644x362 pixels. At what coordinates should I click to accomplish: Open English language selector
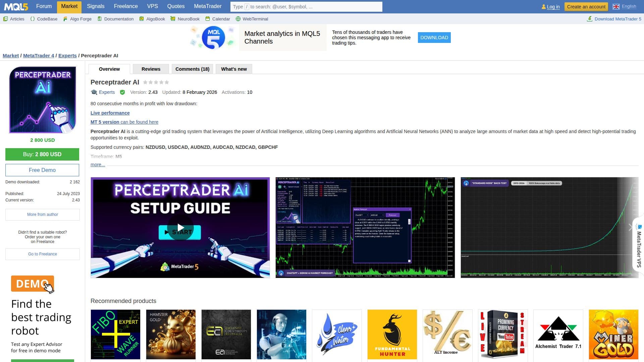[625, 6]
